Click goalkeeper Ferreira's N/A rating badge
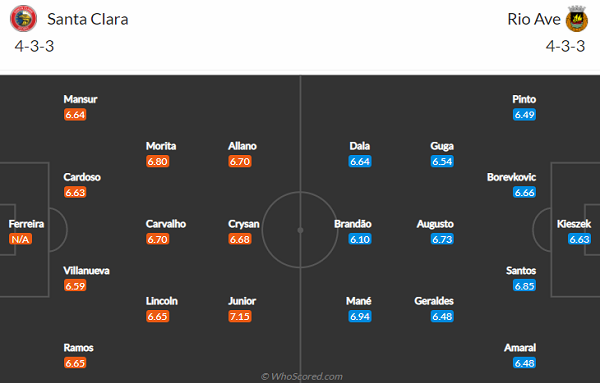600x383 pixels. [x=20, y=239]
